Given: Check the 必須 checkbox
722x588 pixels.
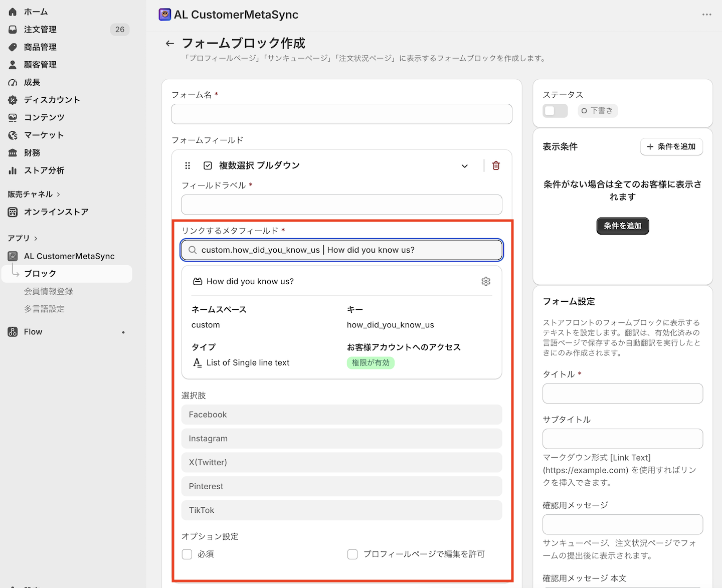Looking at the screenshot, I should click(187, 554).
